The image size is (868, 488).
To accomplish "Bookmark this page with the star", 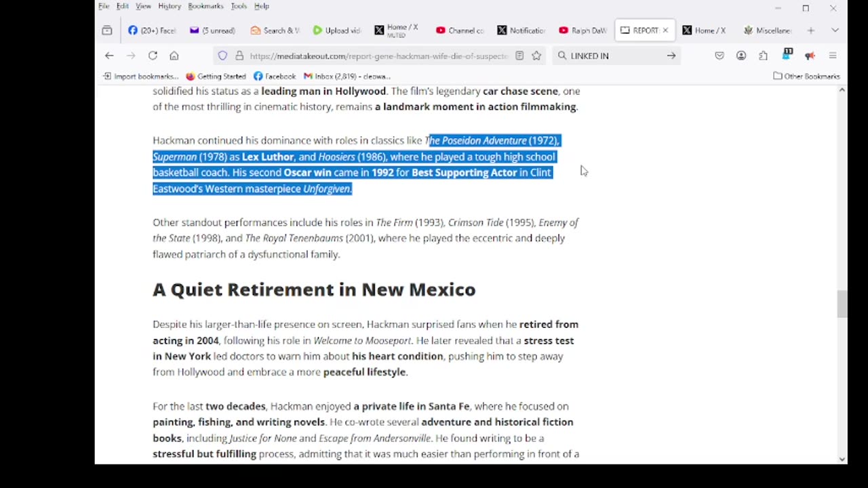I will (x=536, y=56).
